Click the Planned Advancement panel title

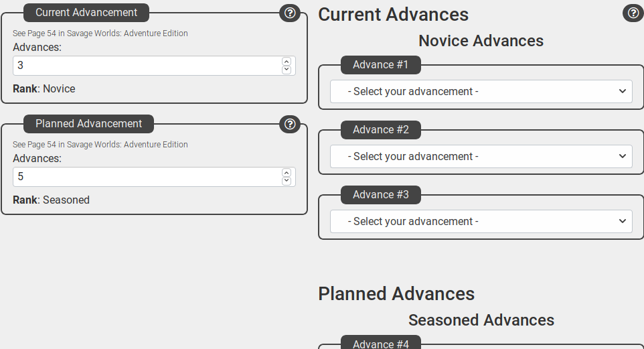coord(89,124)
